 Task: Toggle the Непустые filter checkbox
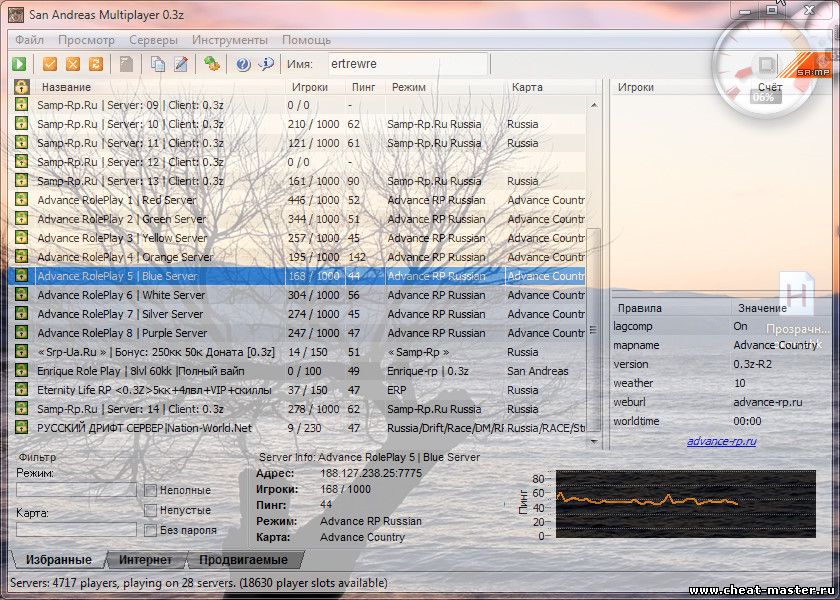click(150, 510)
